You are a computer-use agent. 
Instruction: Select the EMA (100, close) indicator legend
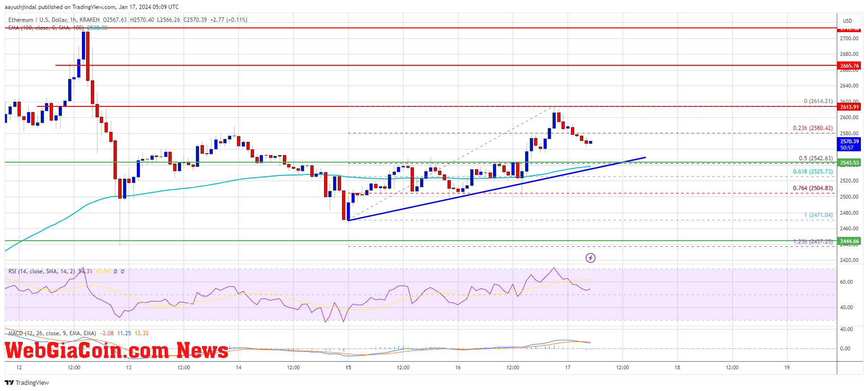(46, 28)
